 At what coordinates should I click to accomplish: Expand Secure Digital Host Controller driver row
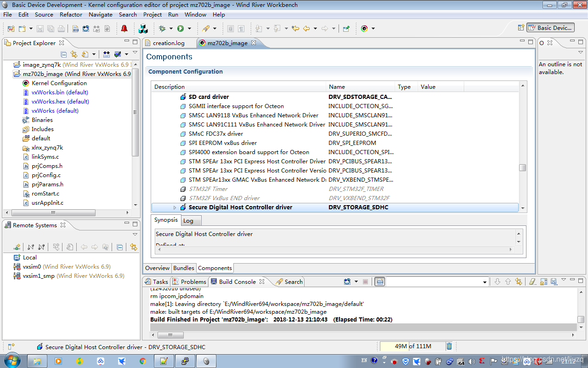[174, 207]
